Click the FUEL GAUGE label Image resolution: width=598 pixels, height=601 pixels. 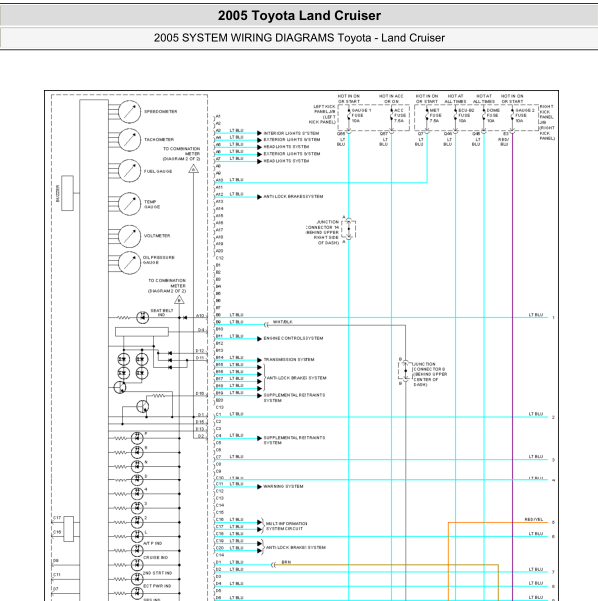(x=158, y=171)
